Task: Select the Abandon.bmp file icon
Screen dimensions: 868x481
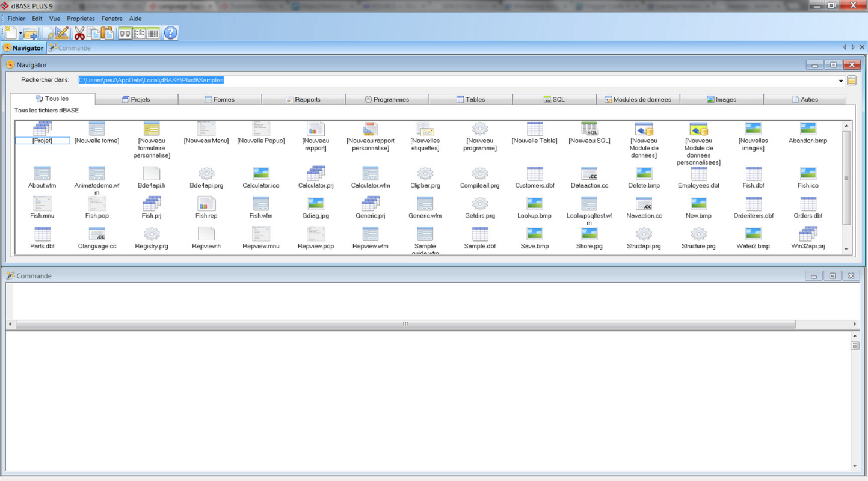Action: (x=808, y=128)
